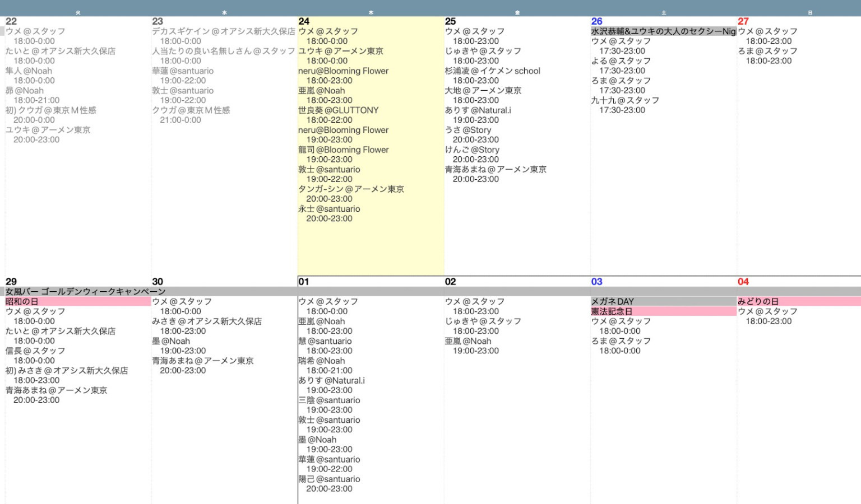Open 華蓮@santuario entry on the 23rd
The height and width of the screenshot is (504, 861).
[183, 71]
